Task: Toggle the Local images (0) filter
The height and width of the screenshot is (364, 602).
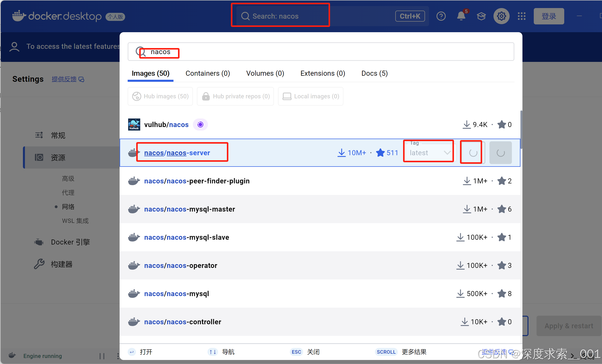Action: pyautogui.click(x=311, y=96)
